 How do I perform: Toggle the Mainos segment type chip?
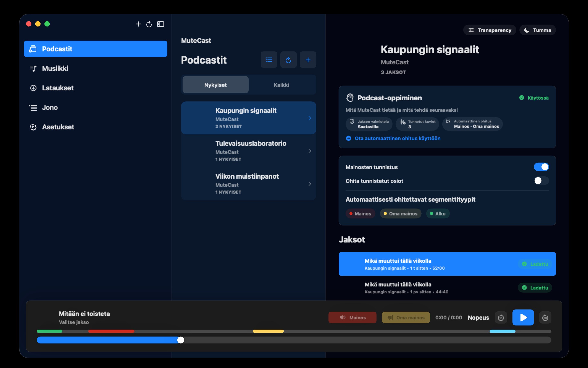pyautogui.click(x=360, y=213)
